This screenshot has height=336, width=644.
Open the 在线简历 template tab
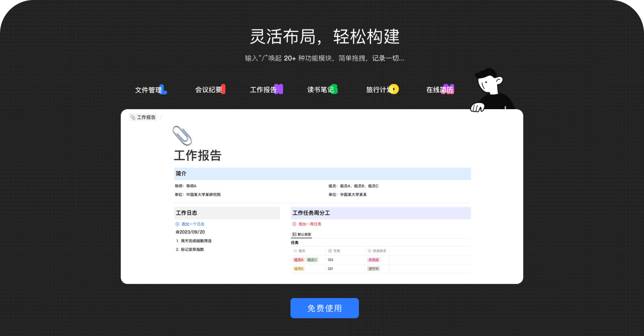[440, 90]
